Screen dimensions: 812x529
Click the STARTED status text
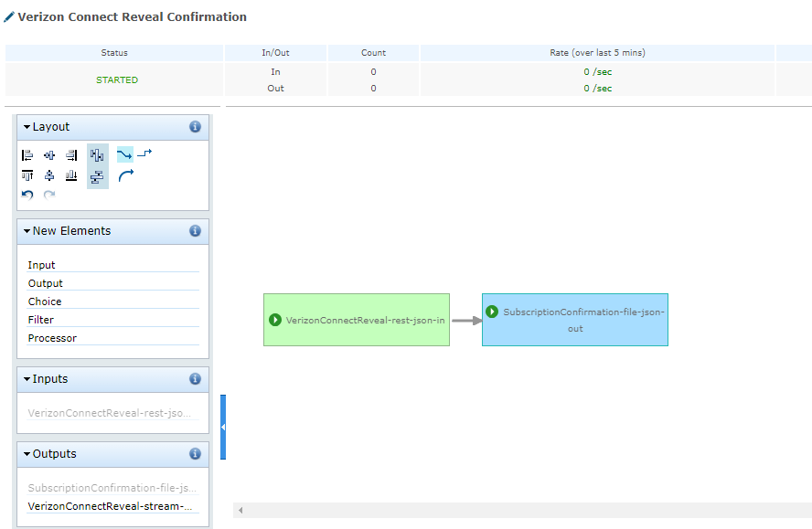point(117,79)
